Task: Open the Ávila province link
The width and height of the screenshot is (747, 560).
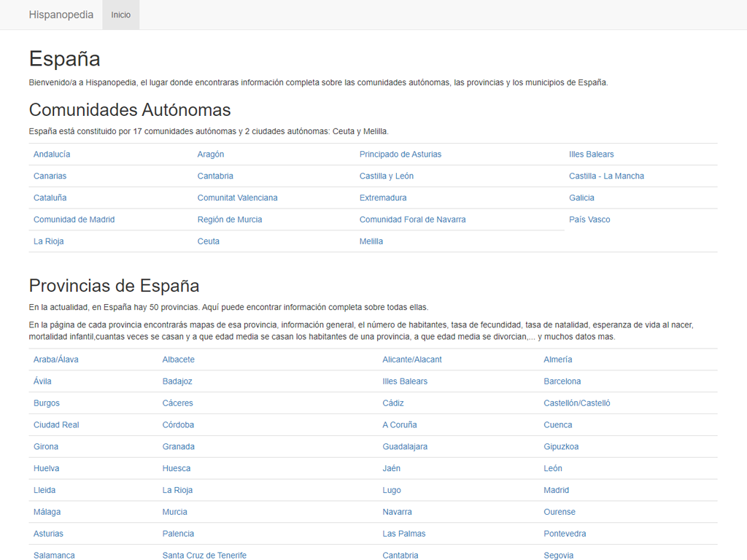Action: (42, 381)
